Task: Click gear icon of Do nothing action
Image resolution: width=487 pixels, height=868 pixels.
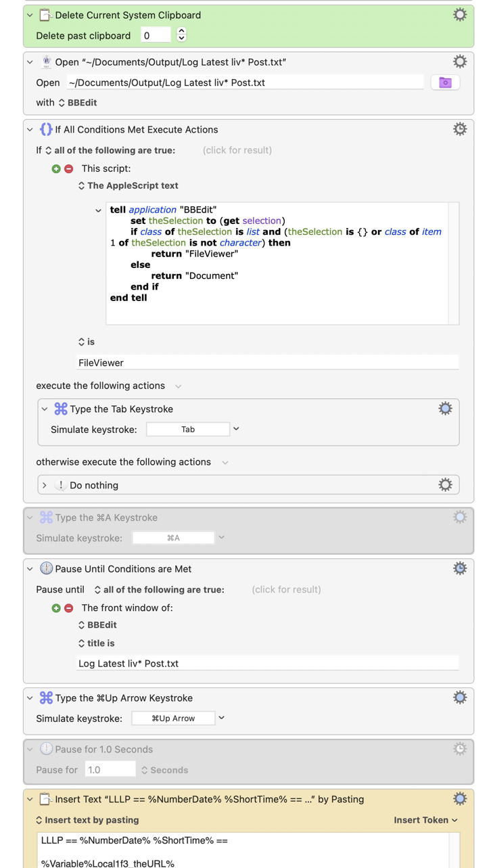Action: coord(445,485)
